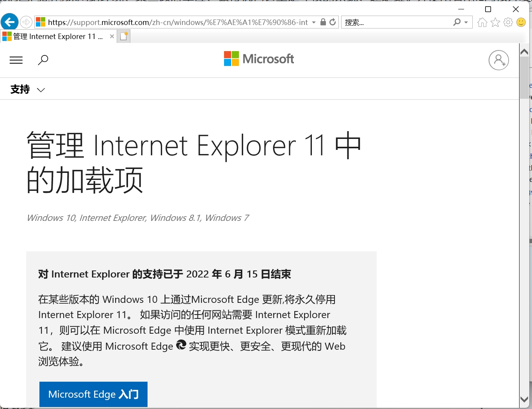Click the browser Back arrow button

coord(10,22)
